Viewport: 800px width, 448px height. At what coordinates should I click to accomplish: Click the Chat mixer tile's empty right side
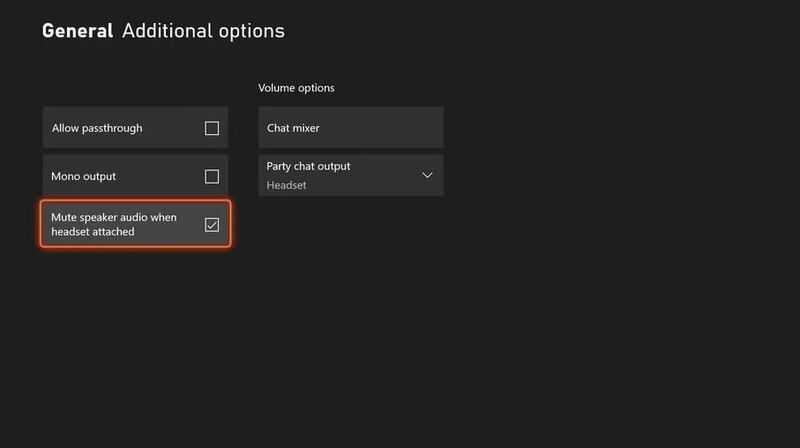click(400, 128)
